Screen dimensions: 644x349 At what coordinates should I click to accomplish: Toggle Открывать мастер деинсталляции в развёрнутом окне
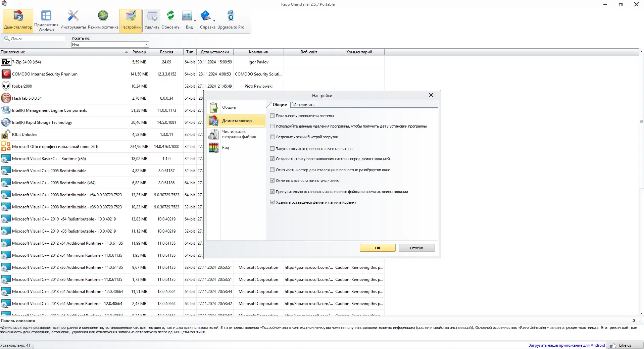point(273,170)
